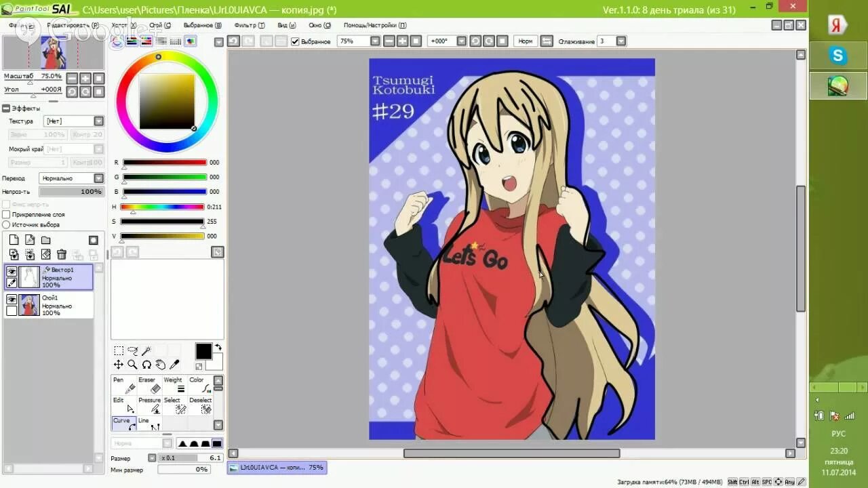Activate the Curve tool
This screenshot has height=488, width=868.
coord(123,424)
